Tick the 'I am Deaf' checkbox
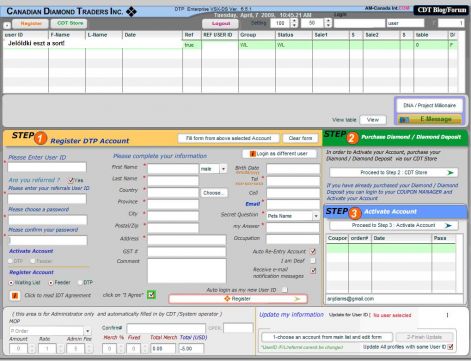471x361 pixels. tap(313, 261)
